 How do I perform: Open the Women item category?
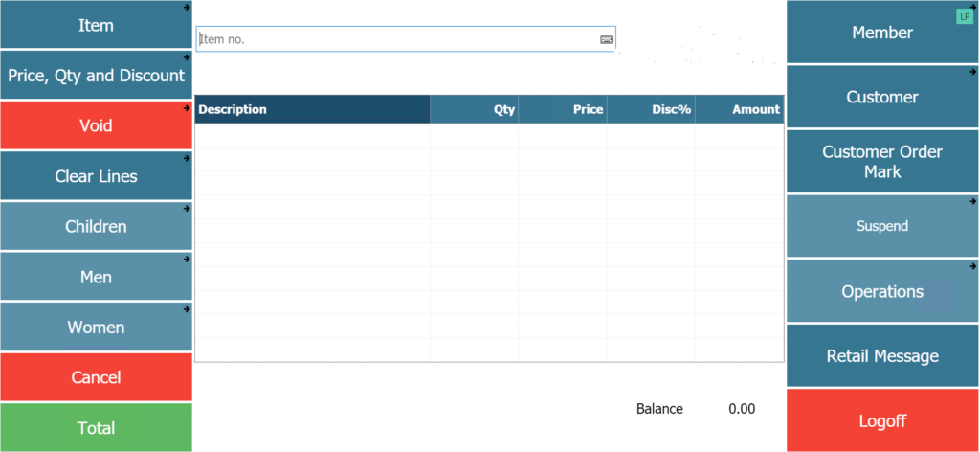click(97, 327)
